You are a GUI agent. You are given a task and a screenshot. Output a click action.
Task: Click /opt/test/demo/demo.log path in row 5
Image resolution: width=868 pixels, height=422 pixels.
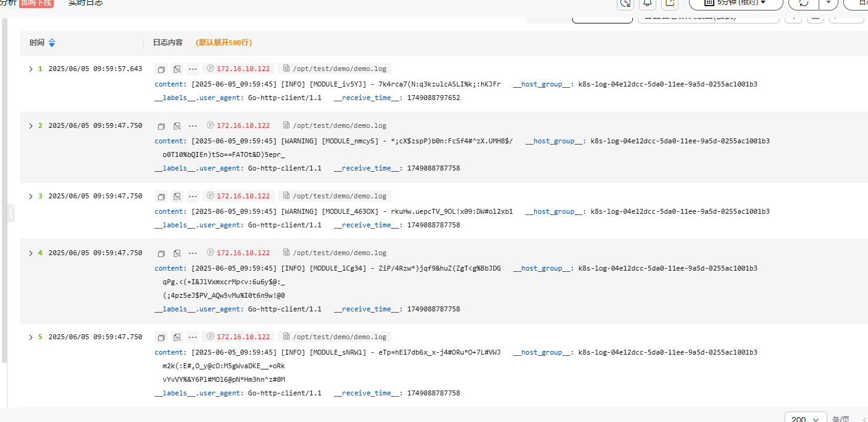point(340,337)
